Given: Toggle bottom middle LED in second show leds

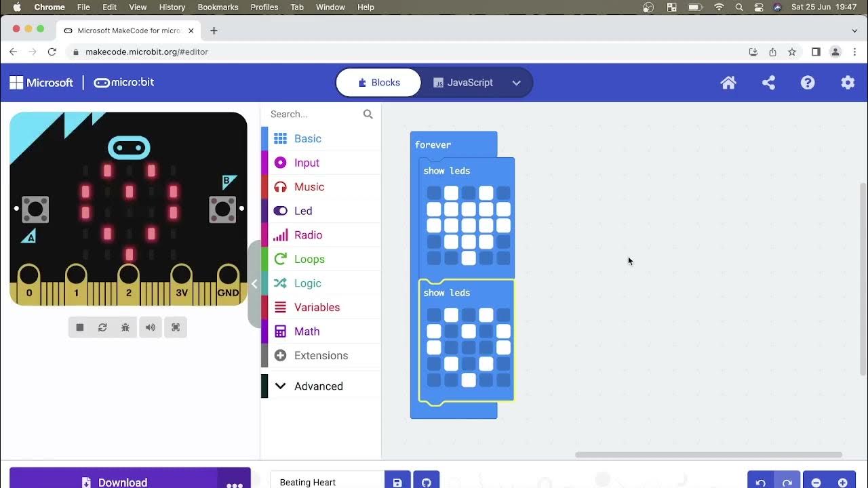Looking at the screenshot, I should coord(469,380).
